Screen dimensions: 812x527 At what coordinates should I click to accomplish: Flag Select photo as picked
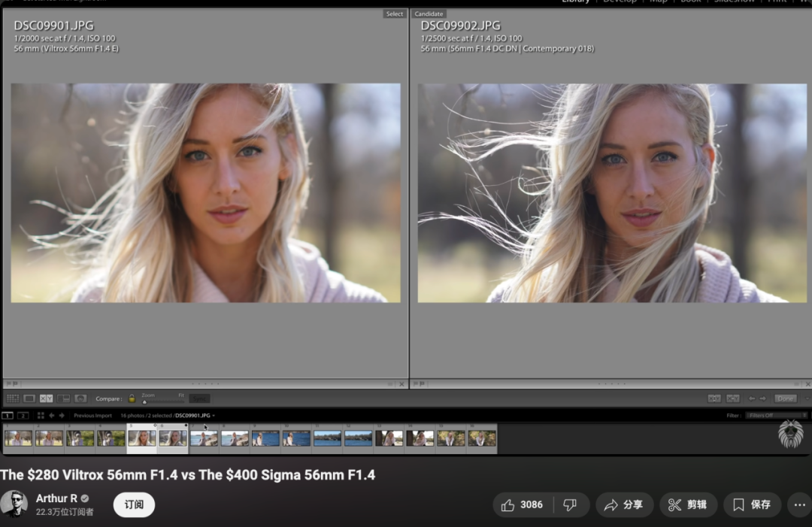[9, 383]
